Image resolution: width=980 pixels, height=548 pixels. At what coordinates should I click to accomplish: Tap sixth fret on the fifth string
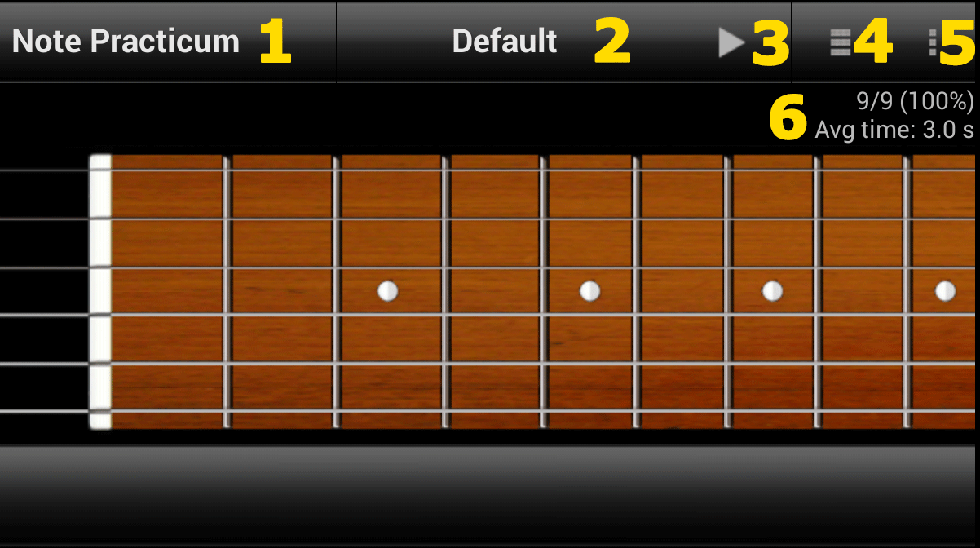[682, 363]
